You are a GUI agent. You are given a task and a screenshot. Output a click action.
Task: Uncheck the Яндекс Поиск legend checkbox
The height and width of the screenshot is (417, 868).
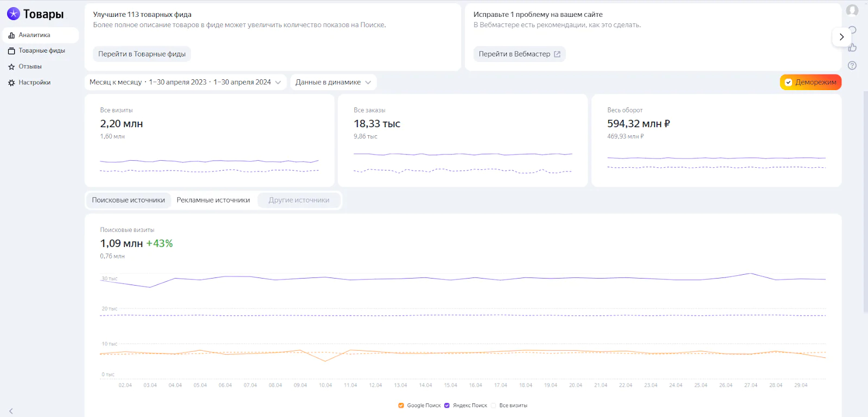(x=447, y=406)
